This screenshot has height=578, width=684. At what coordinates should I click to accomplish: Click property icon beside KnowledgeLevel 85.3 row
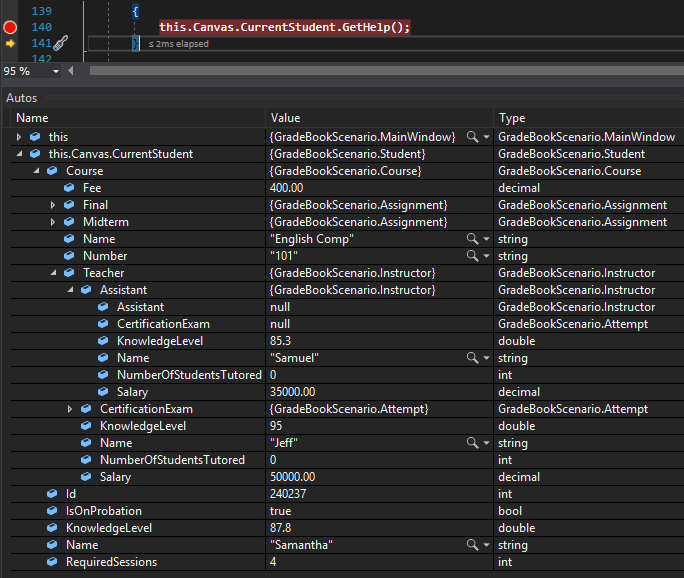[103, 340]
